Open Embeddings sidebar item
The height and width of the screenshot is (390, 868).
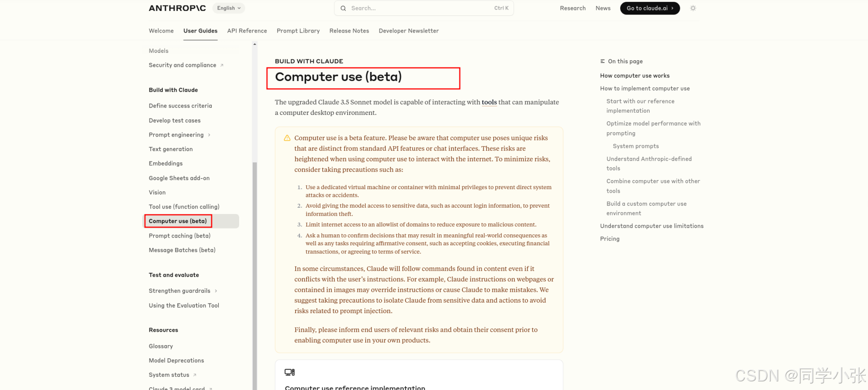[x=165, y=163]
